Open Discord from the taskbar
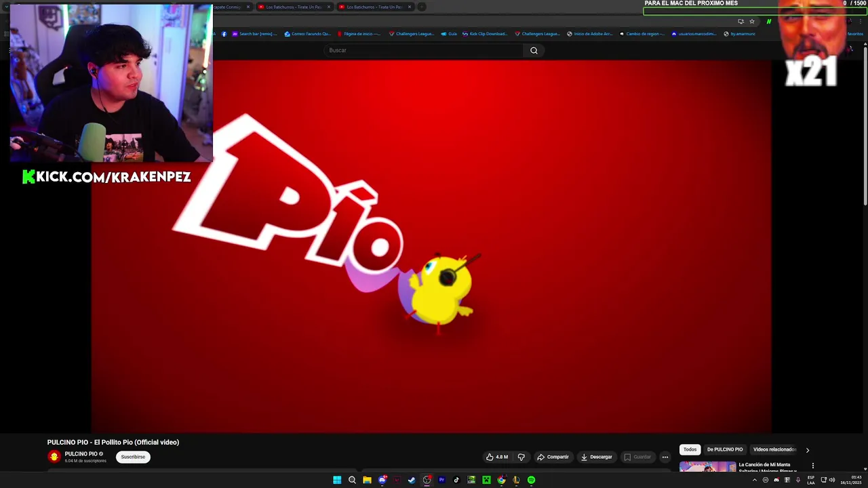Image resolution: width=868 pixels, height=488 pixels. tap(382, 480)
